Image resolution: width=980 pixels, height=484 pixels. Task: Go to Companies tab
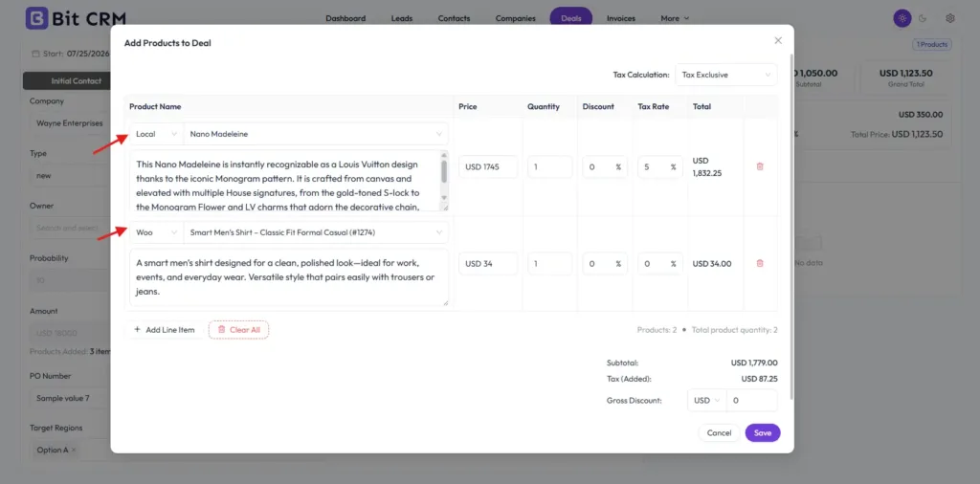[x=516, y=18]
